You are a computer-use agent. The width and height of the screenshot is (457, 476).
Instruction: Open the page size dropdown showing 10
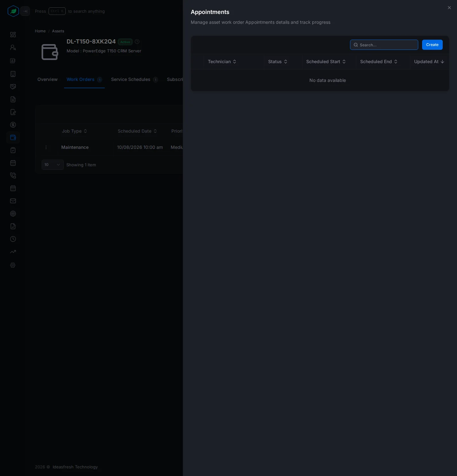(53, 165)
